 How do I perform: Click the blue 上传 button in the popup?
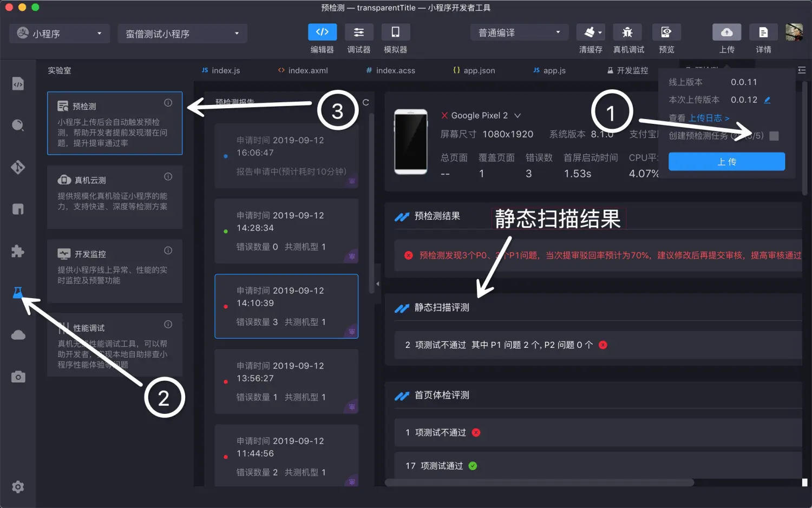click(726, 162)
